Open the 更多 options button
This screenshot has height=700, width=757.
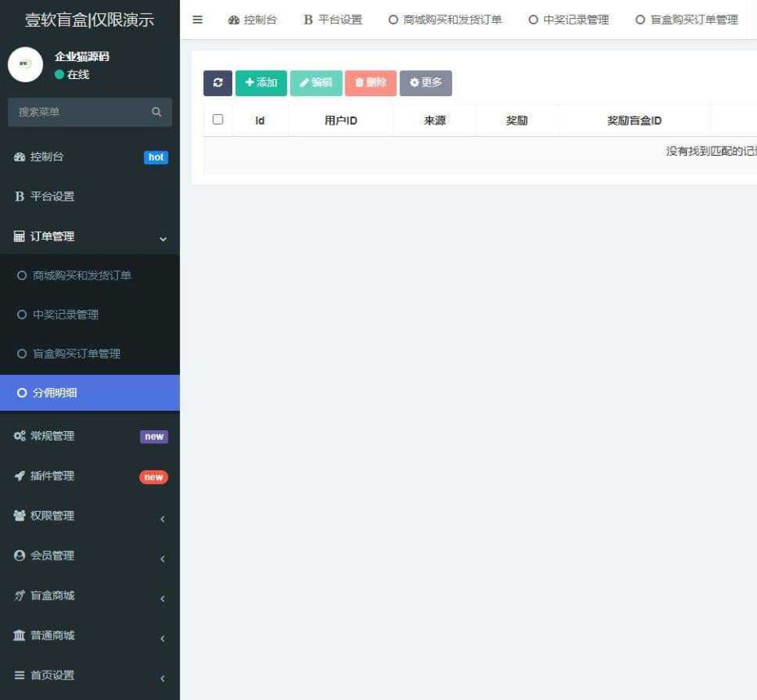[425, 81]
